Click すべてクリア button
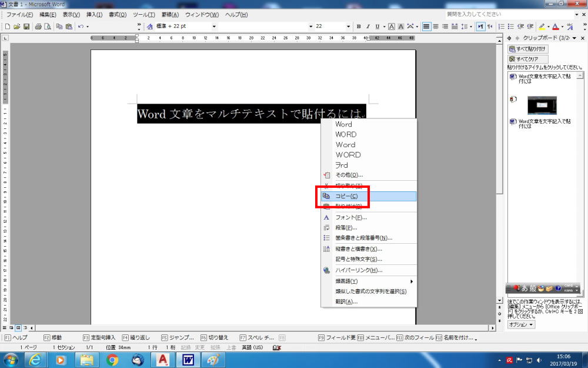This screenshot has height=368, width=588. [x=528, y=59]
